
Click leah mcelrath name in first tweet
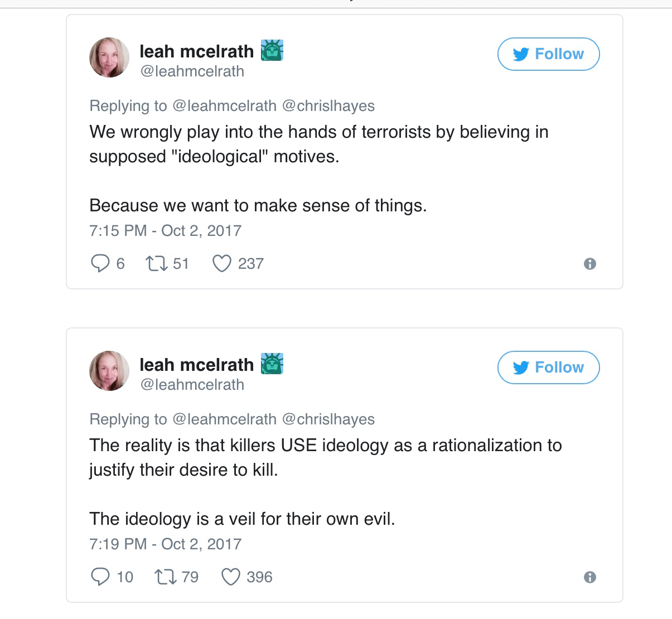click(x=196, y=51)
